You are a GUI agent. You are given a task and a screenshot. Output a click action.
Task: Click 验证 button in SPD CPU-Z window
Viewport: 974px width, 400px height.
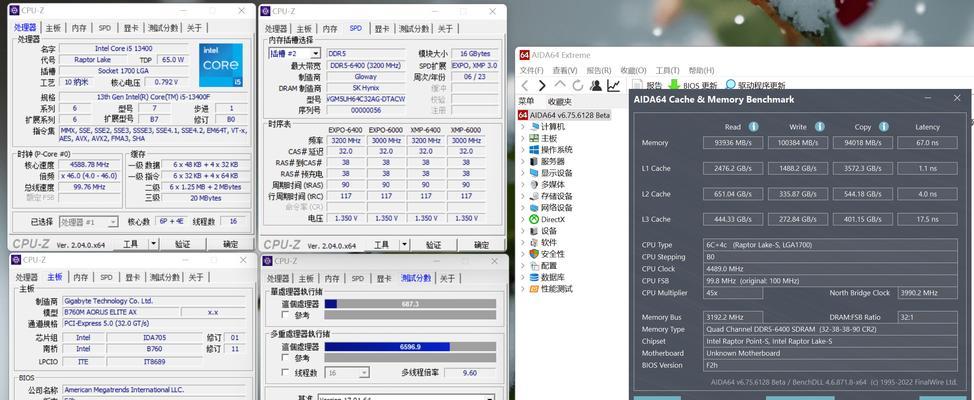pos(433,245)
